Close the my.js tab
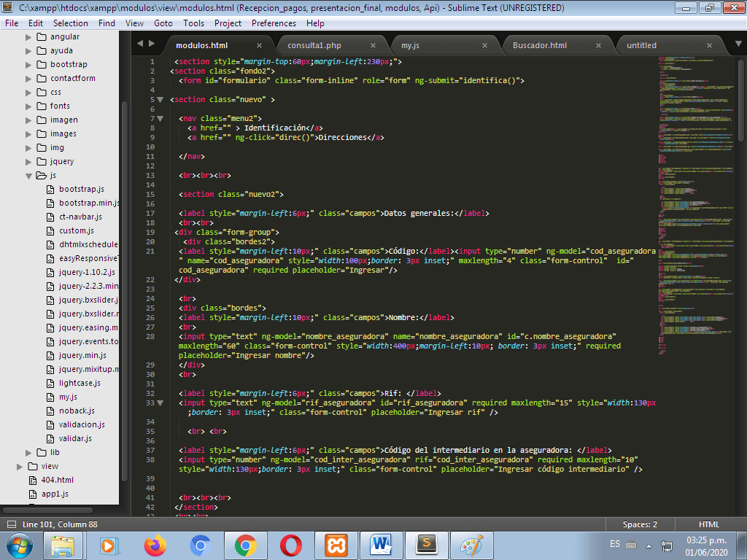Image resolution: width=747 pixels, height=560 pixels. pyautogui.click(x=486, y=45)
